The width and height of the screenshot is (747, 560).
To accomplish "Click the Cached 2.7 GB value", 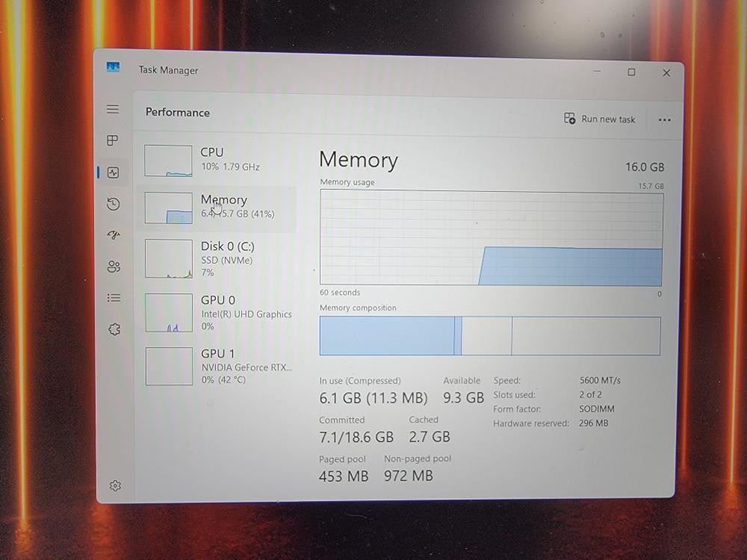I will pyautogui.click(x=430, y=437).
